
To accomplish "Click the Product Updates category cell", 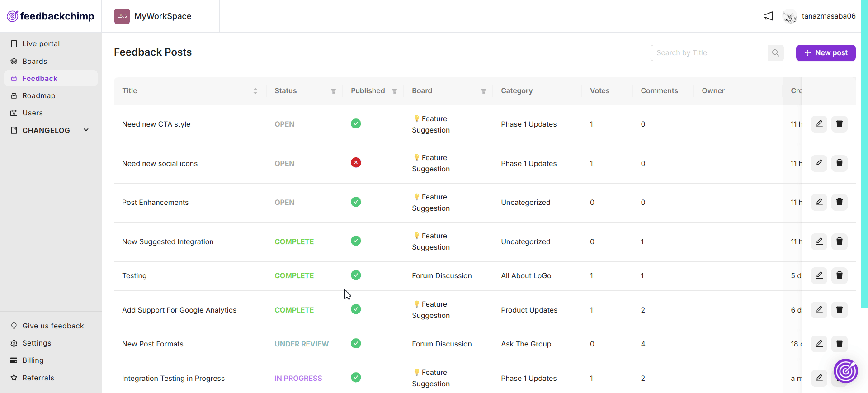I will [529, 310].
